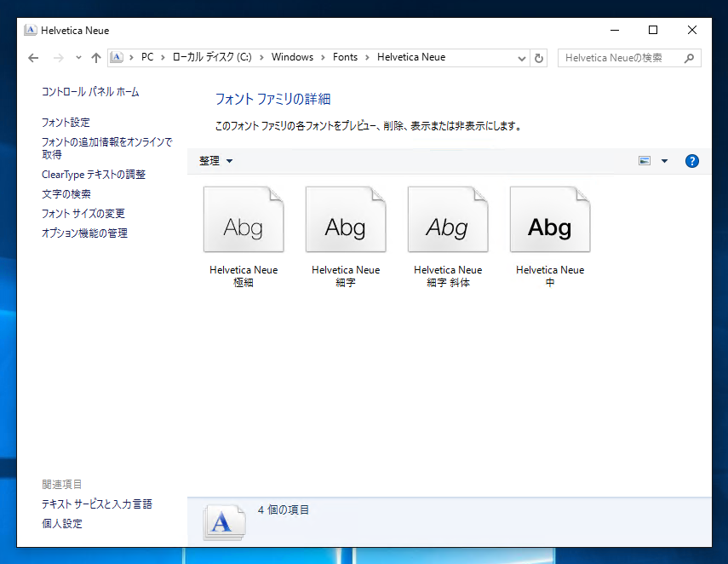Click the title bar font icon

(x=31, y=31)
